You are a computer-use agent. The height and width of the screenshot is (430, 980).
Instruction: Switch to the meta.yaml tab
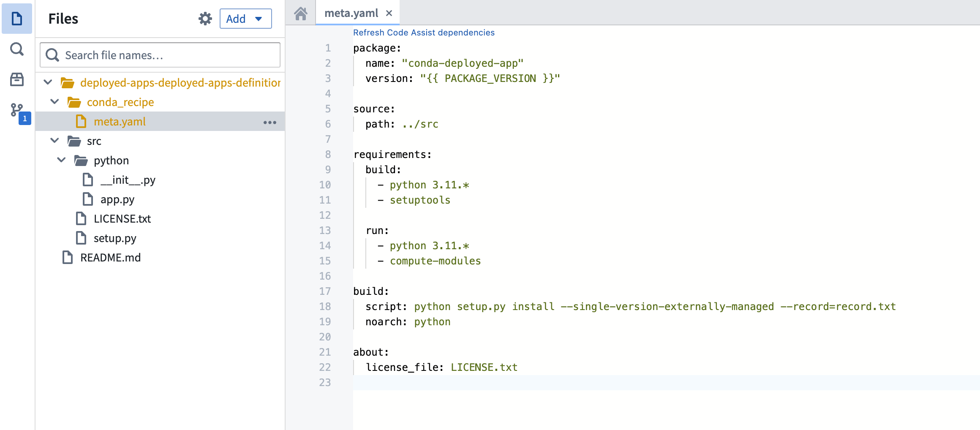351,13
